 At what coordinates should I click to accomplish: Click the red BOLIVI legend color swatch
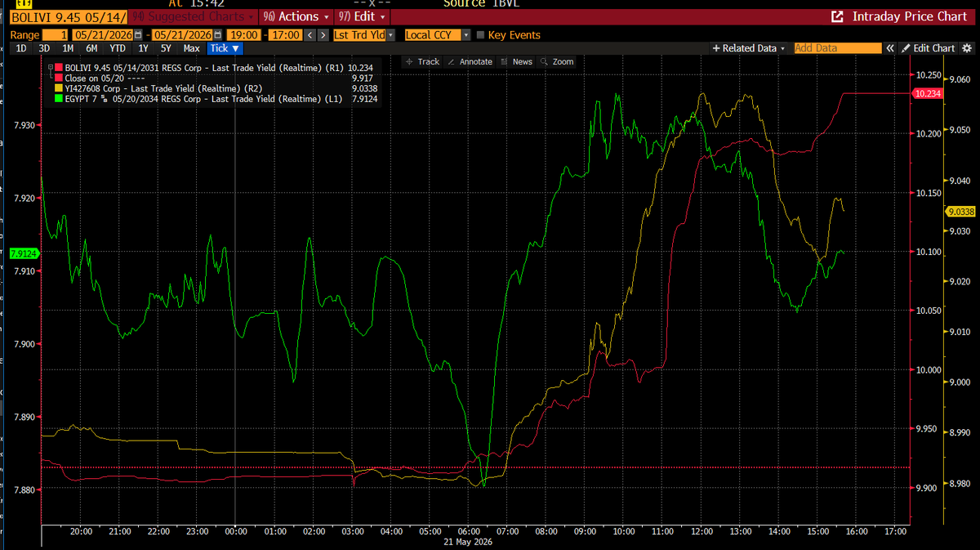point(59,68)
